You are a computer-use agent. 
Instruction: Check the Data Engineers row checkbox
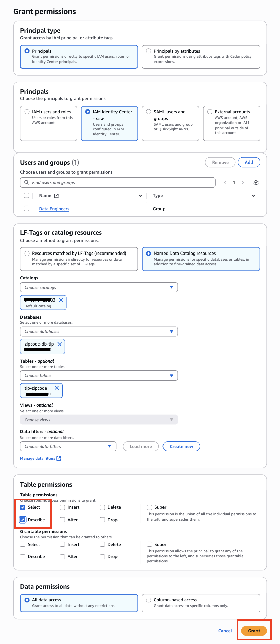[27, 209]
